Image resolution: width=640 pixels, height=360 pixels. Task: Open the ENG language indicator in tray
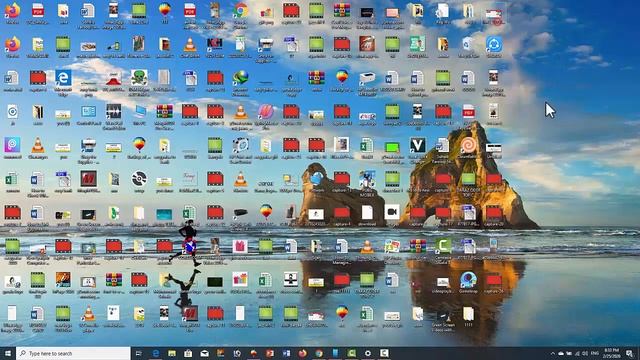pyautogui.click(x=594, y=353)
